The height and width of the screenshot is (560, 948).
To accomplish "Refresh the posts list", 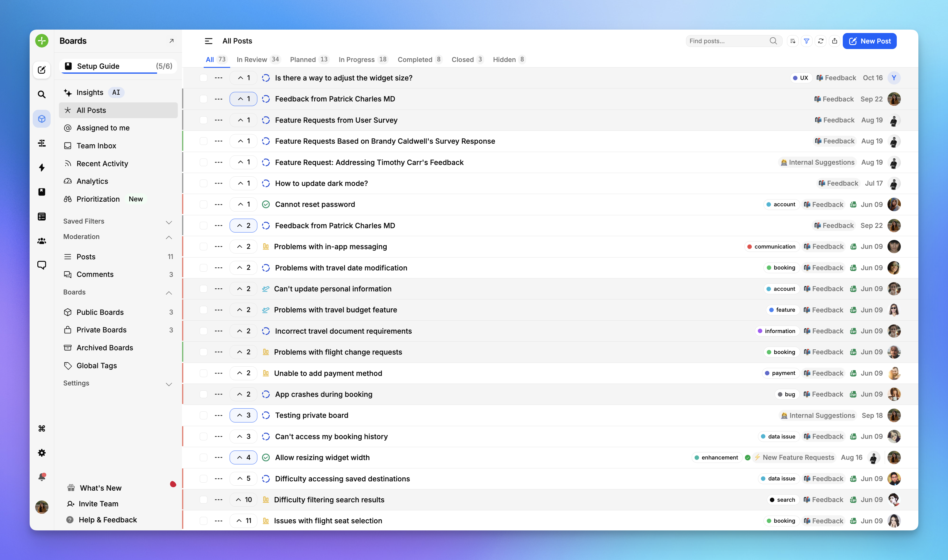I will [x=821, y=41].
